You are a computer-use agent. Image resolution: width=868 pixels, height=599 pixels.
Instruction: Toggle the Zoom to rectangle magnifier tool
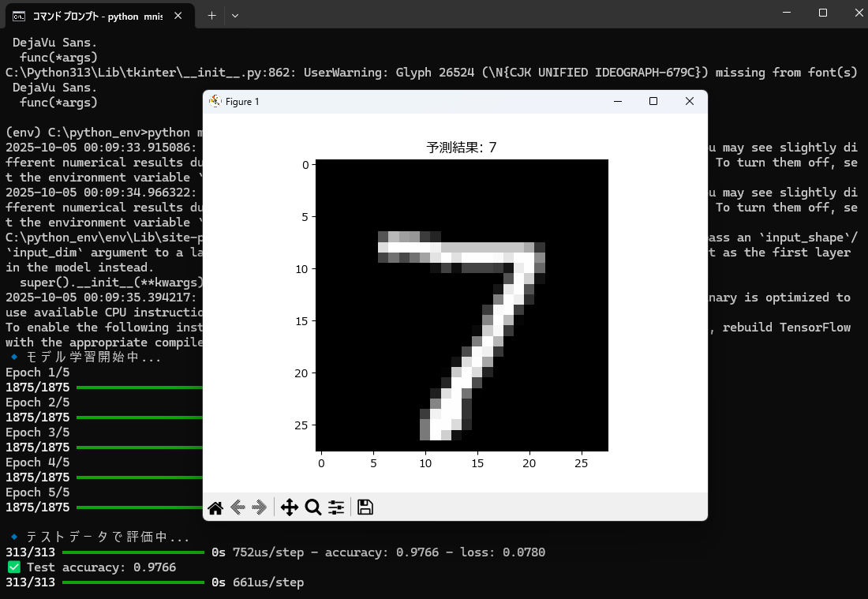coord(313,507)
